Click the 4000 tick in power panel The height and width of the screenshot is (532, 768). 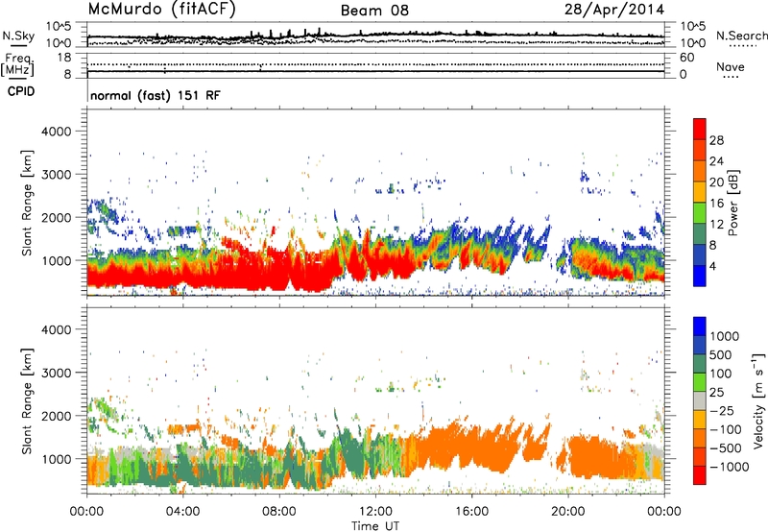click(x=56, y=132)
